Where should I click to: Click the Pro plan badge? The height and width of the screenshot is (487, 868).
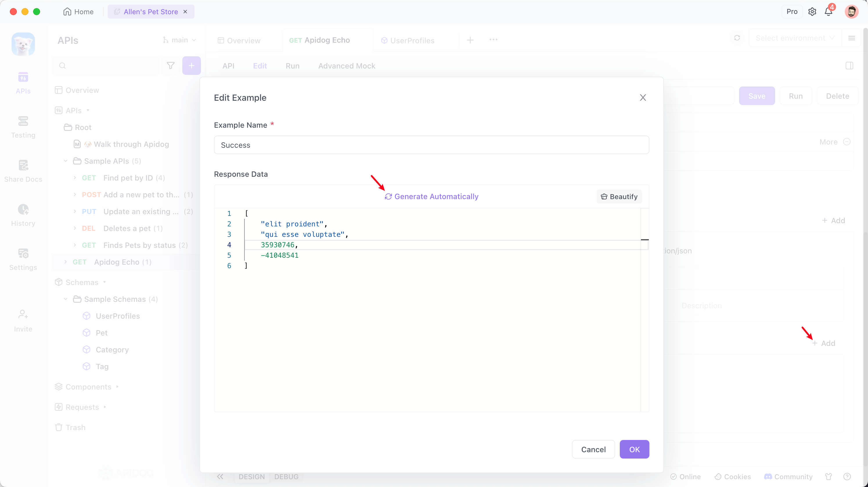(792, 12)
